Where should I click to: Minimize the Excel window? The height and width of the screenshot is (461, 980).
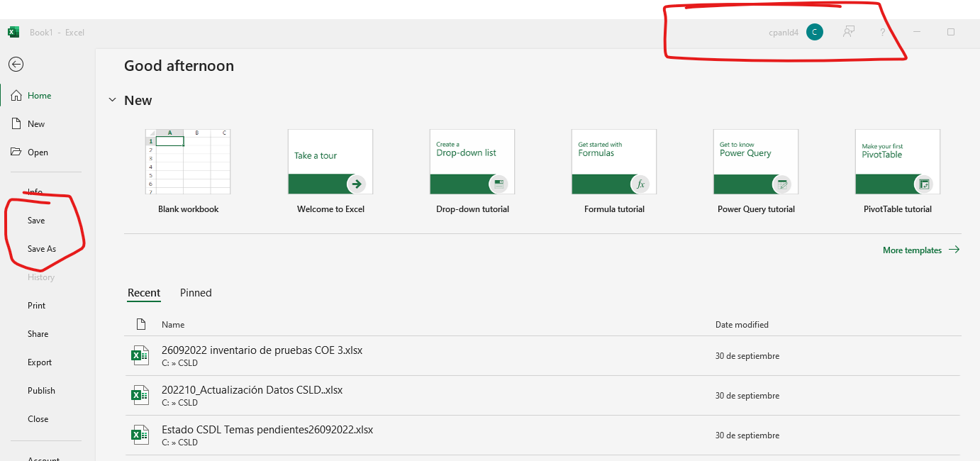click(917, 32)
